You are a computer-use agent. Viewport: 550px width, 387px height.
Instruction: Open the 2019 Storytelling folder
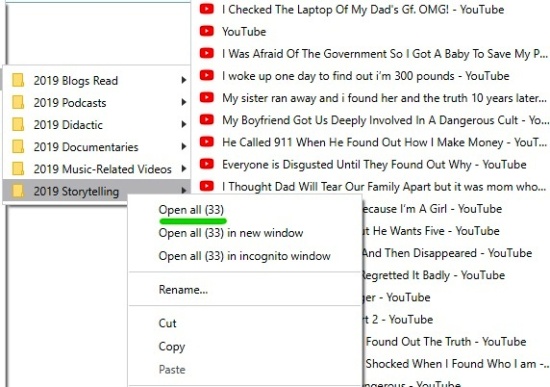pyautogui.click(x=76, y=192)
